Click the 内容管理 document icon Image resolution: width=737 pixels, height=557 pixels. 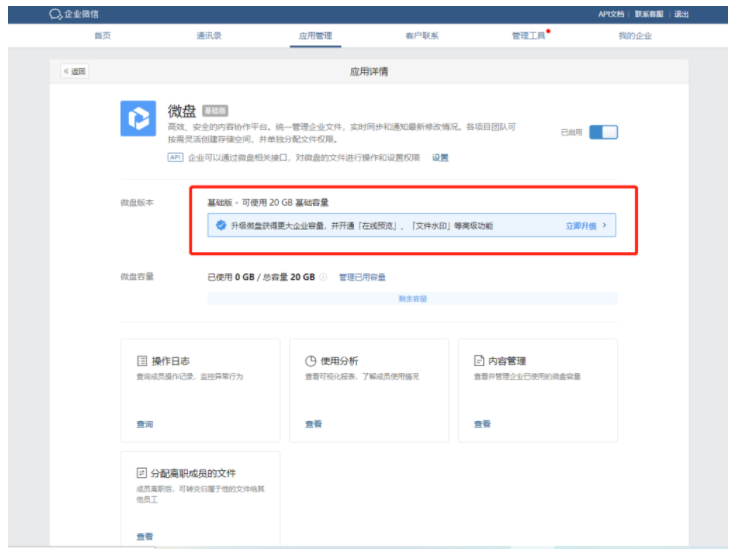(x=479, y=361)
